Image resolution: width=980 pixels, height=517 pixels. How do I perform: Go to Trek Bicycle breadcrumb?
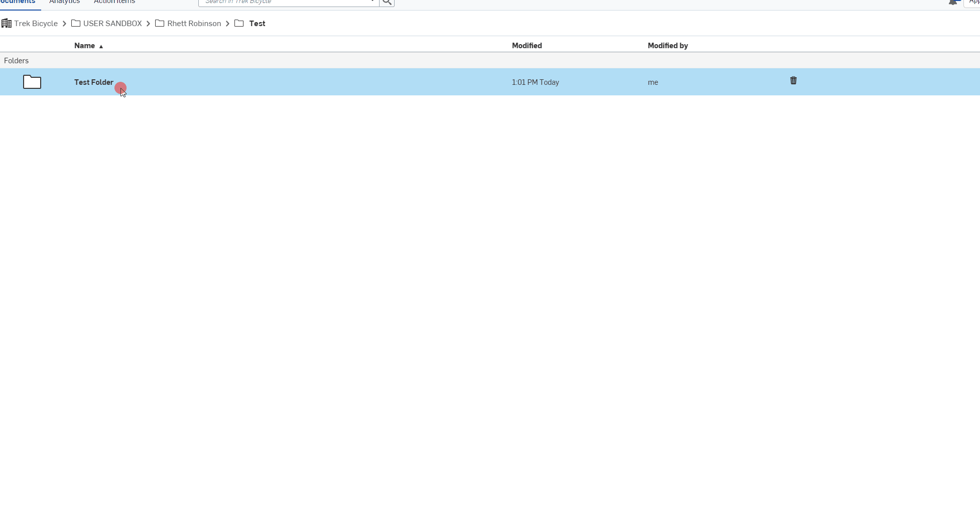(36, 24)
